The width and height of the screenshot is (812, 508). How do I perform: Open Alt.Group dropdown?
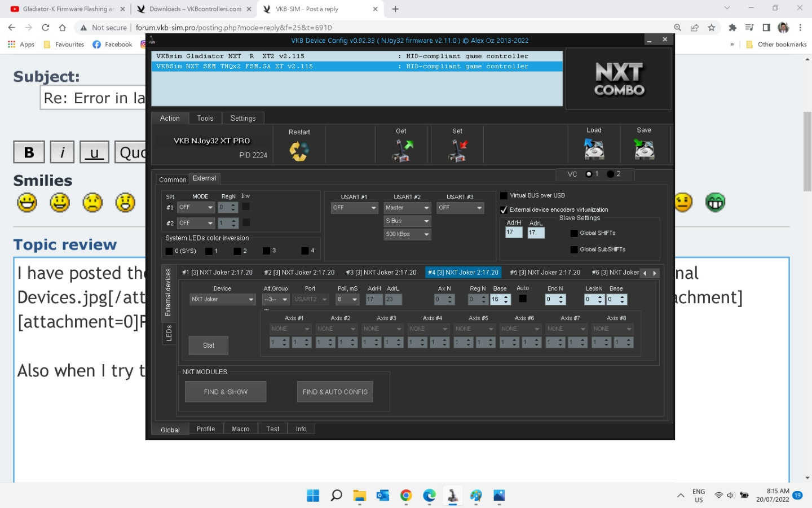click(276, 299)
